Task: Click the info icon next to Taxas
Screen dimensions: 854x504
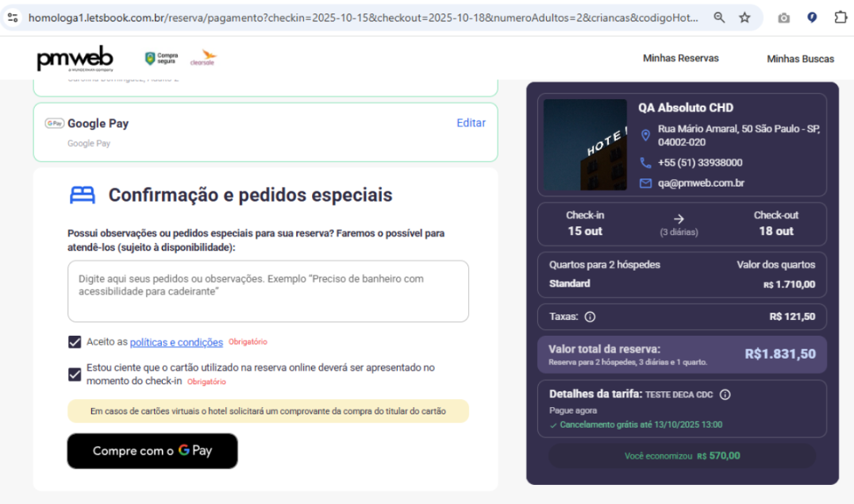Action: coord(590,317)
